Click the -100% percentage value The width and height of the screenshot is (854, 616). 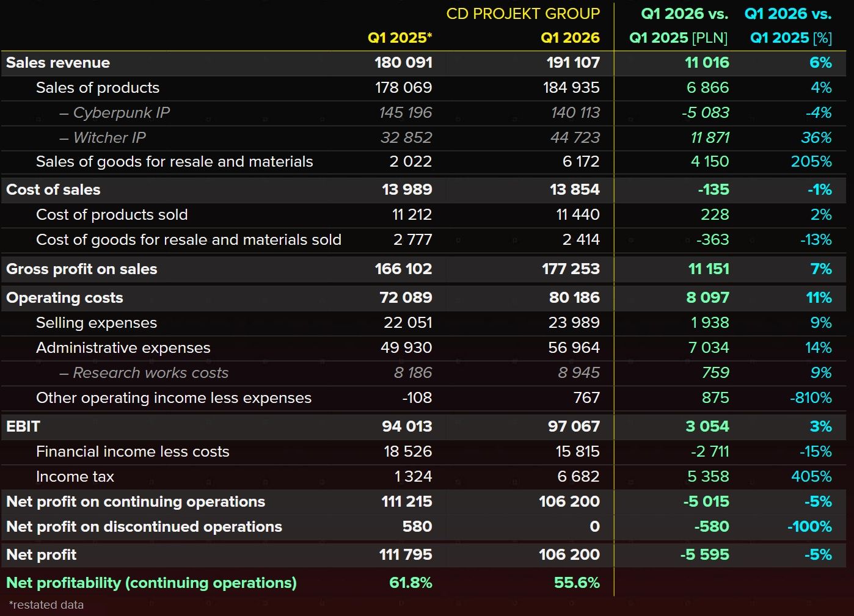click(x=809, y=527)
